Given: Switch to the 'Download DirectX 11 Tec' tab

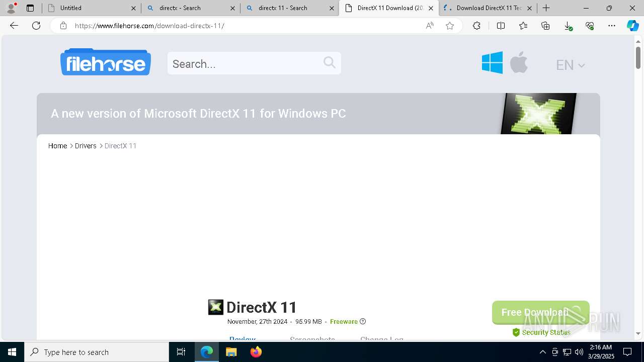Looking at the screenshot, I should point(489,8).
